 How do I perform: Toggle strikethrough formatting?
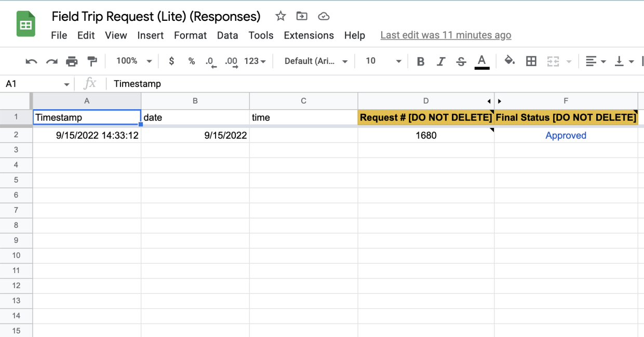[461, 61]
